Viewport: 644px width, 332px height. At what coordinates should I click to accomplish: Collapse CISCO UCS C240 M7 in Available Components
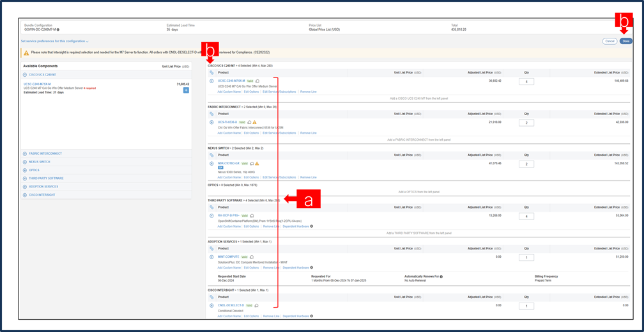(25, 74)
